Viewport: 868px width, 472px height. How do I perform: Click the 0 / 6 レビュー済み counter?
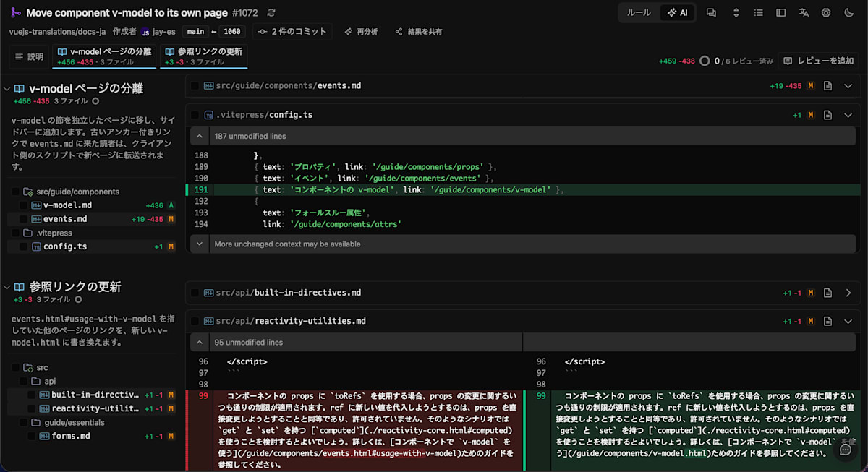coord(744,61)
